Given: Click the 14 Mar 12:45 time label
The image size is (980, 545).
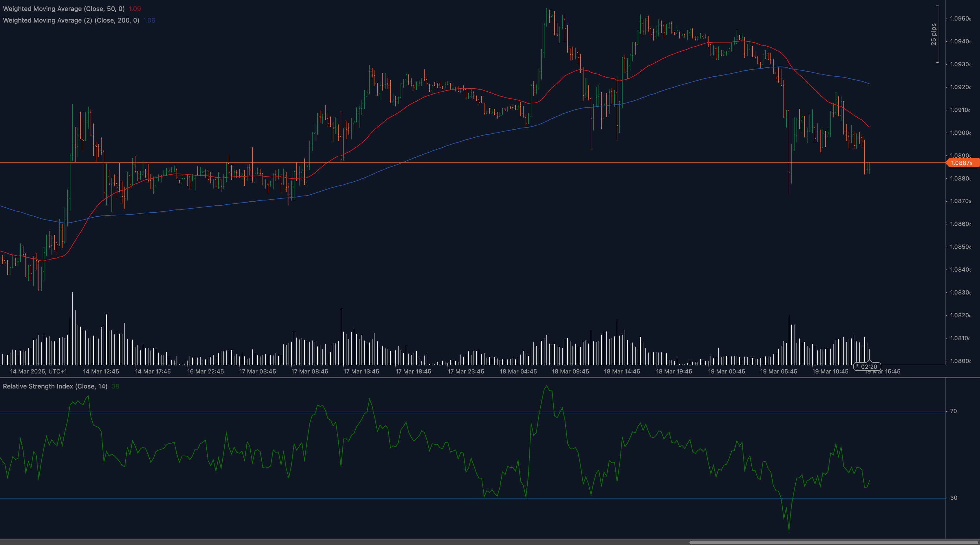Looking at the screenshot, I should (x=101, y=371).
